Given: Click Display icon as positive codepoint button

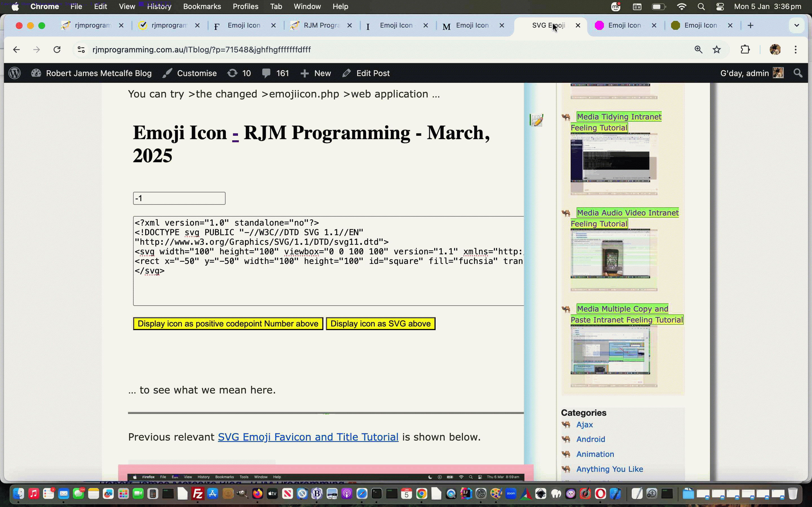Looking at the screenshot, I should click(x=228, y=324).
